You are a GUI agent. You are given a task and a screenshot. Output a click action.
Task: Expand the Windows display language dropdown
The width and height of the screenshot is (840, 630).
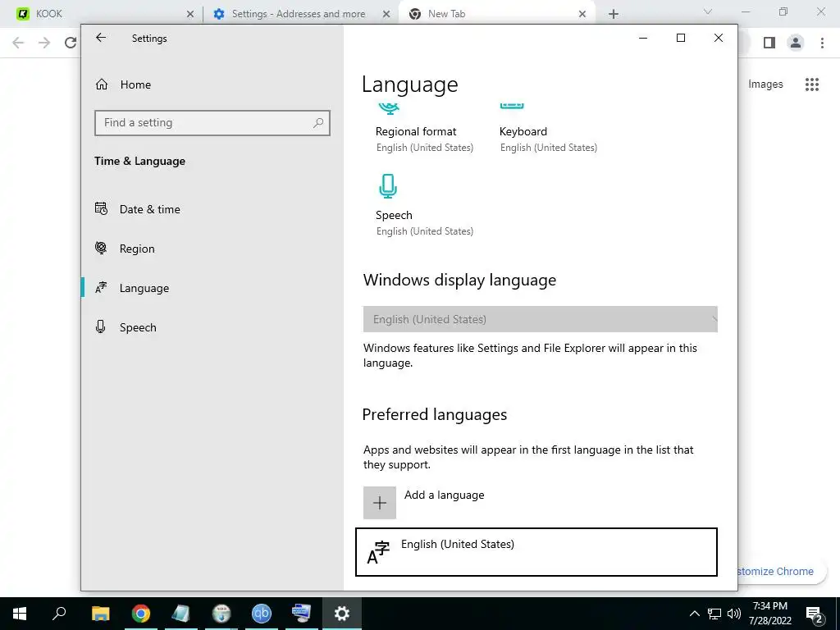coord(540,319)
